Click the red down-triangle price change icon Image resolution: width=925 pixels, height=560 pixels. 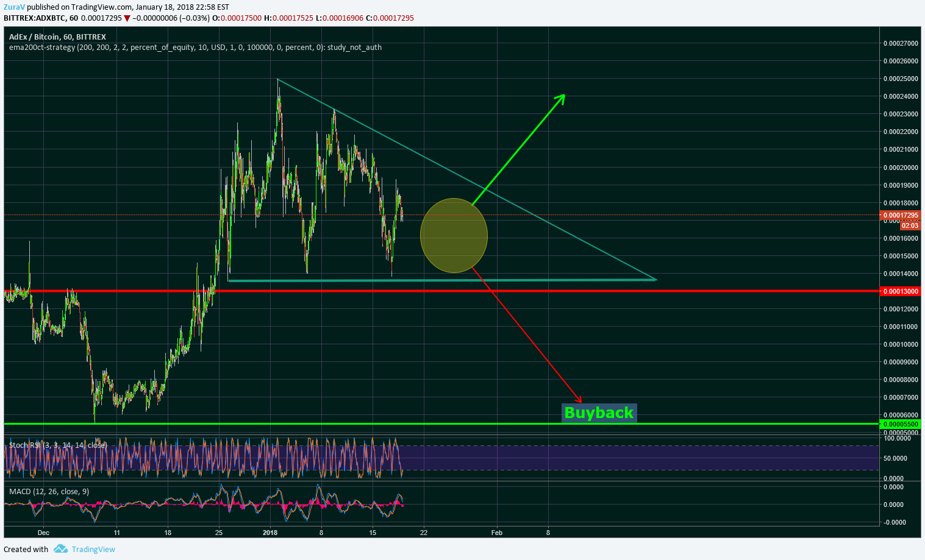[127, 18]
